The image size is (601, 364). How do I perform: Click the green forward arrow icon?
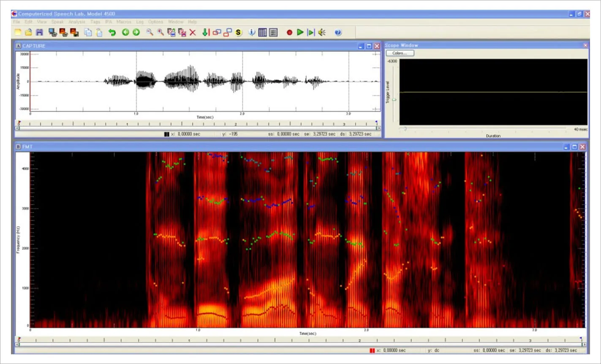[x=136, y=32]
